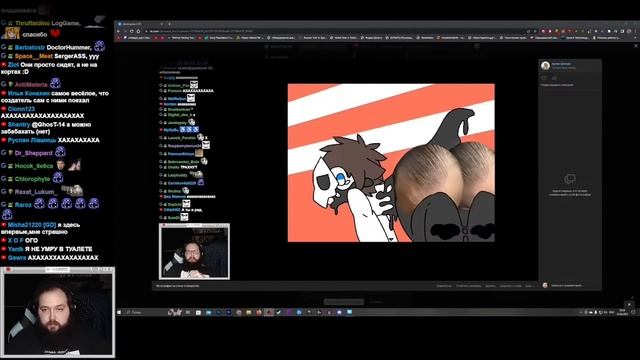
Task: Select chat username 'X O F'
Action: point(16,240)
